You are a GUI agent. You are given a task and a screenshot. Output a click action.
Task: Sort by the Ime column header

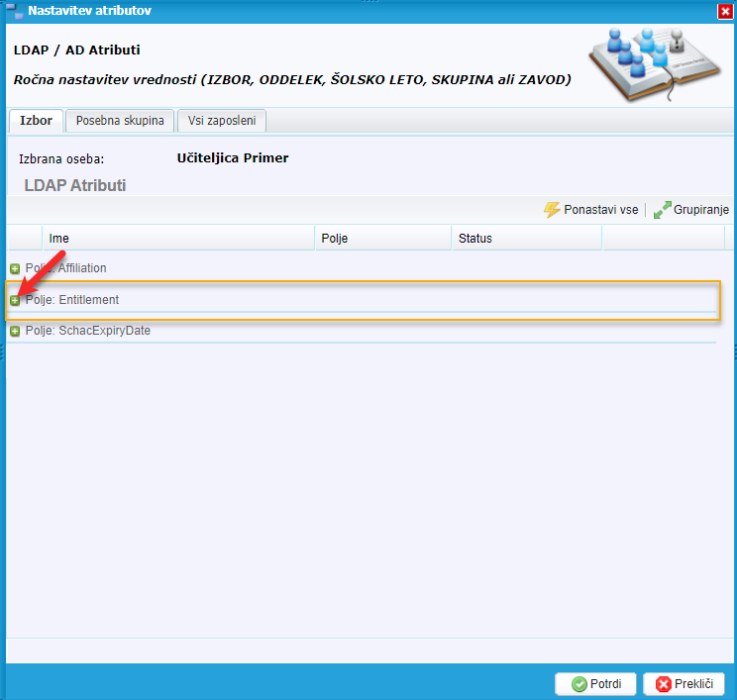coord(178,239)
